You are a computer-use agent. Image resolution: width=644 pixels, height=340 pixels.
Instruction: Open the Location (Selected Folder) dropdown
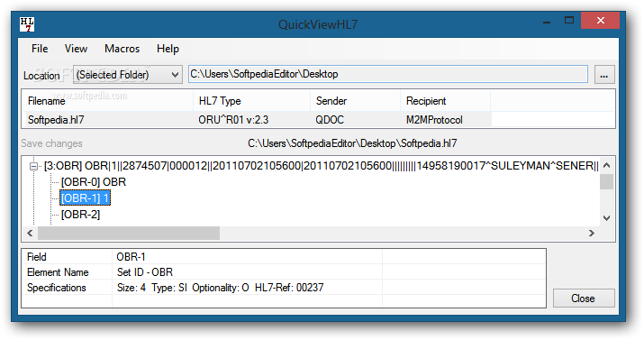128,75
